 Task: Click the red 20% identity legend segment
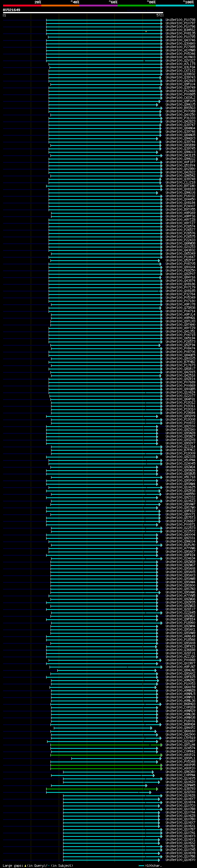pos(22,6)
